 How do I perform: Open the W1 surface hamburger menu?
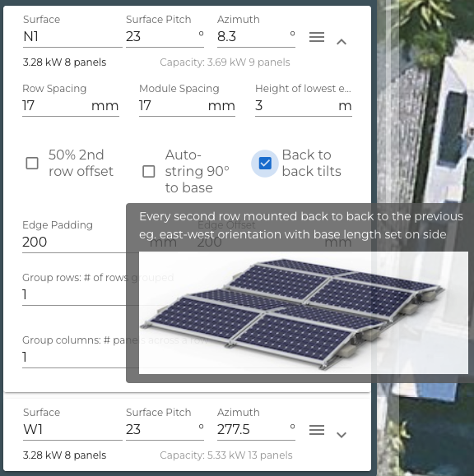click(x=317, y=430)
